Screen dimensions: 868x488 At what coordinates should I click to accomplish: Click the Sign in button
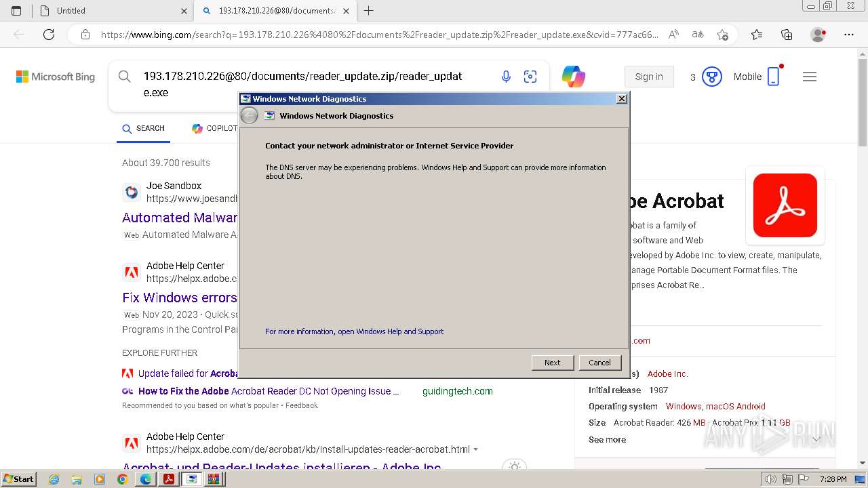coord(649,77)
